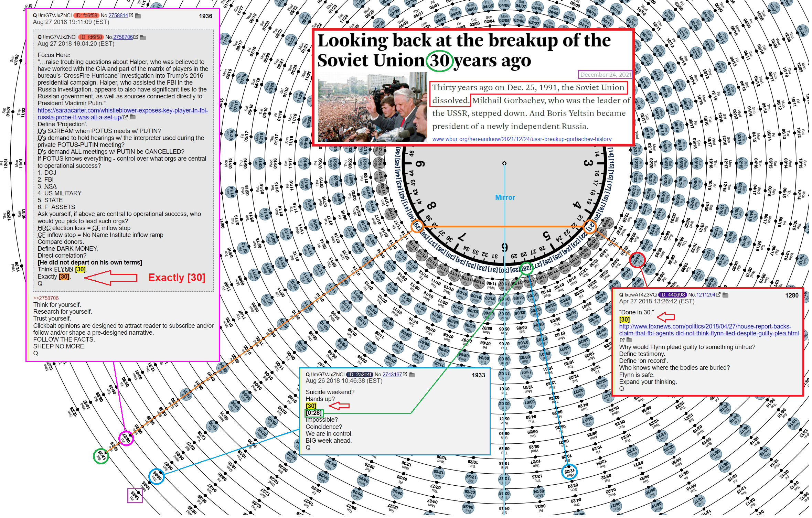The width and height of the screenshot is (812, 518).
Task: Click the large 3 on the clock face
Action: tap(588, 163)
